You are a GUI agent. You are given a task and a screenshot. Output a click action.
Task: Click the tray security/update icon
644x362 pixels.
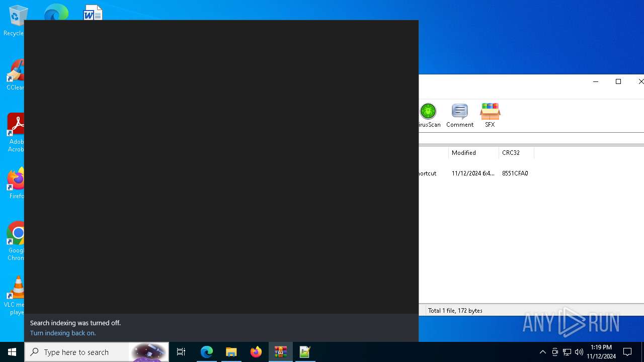(555, 352)
